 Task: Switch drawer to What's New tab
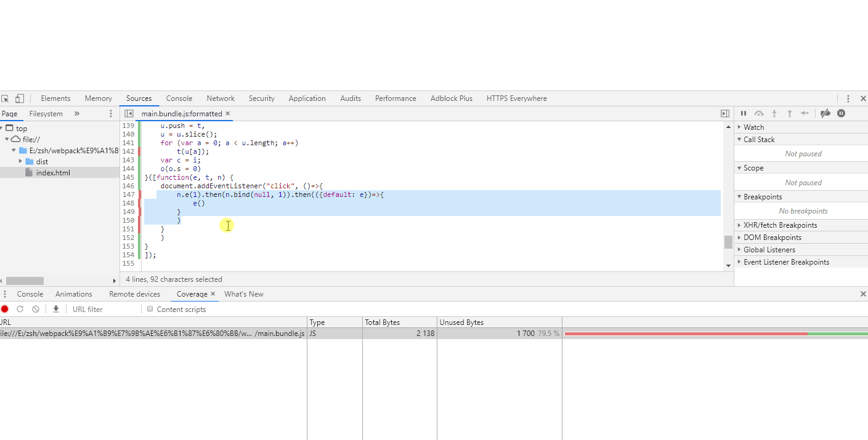[244, 294]
